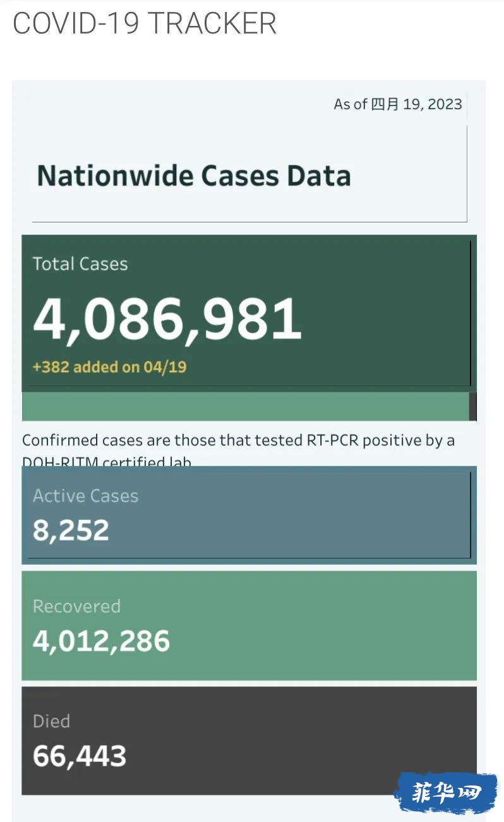Click the dark gray block beside green bar
The height and width of the screenshot is (822, 504).
(x=473, y=406)
